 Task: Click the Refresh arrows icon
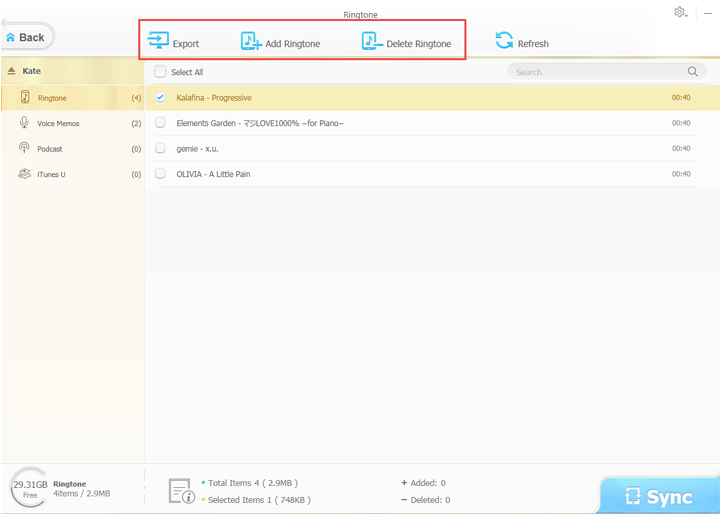tap(504, 40)
